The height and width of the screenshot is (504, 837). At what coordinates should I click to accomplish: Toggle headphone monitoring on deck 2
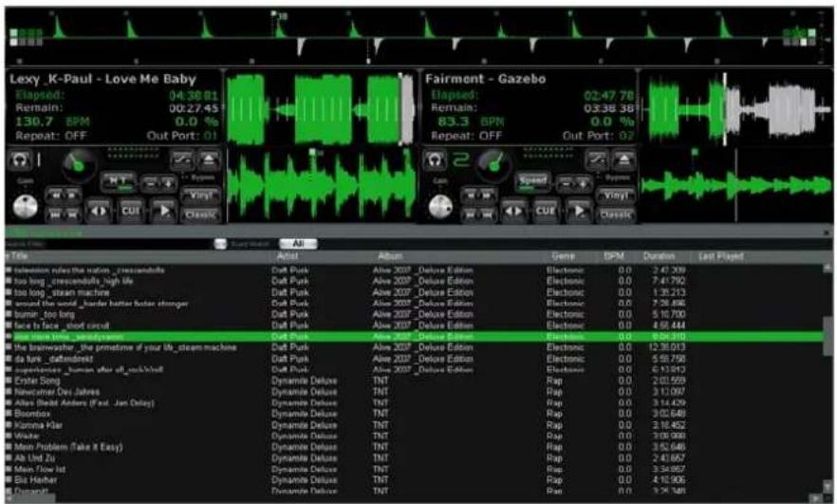pos(435,159)
